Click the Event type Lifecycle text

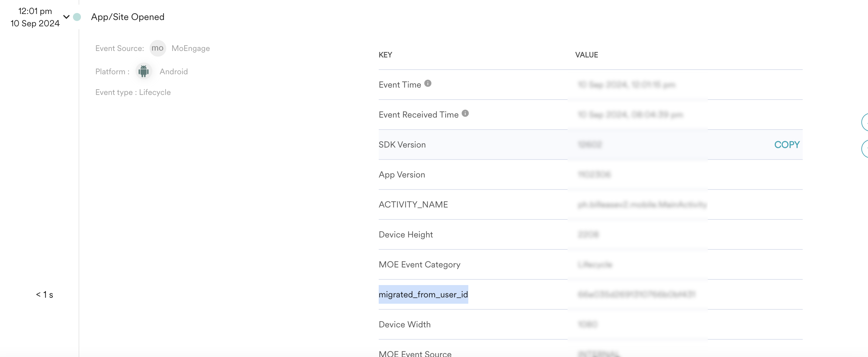pyautogui.click(x=133, y=92)
